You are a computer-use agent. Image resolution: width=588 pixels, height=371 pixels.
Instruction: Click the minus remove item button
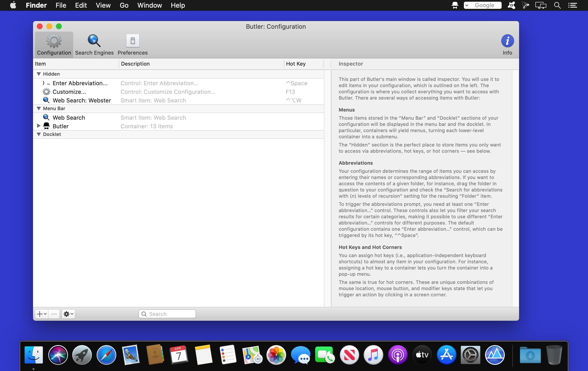pos(54,314)
